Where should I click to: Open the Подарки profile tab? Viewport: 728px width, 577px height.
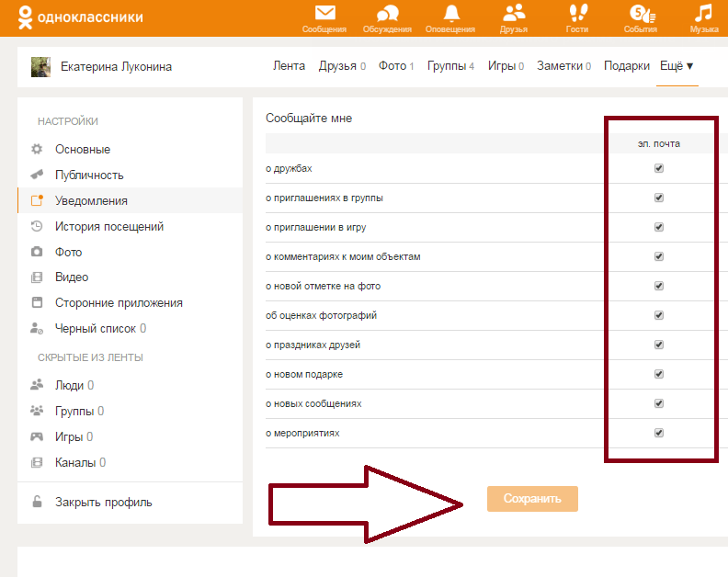click(x=626, y=66)
